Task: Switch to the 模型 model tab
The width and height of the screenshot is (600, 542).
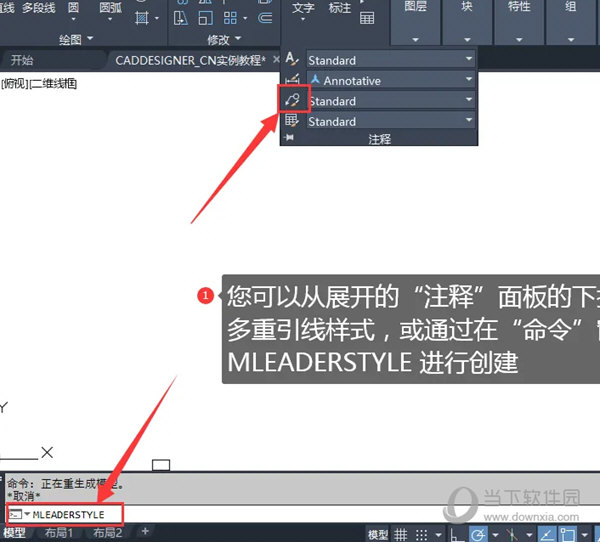Action: pyautogui.click(x=15, y=533)
